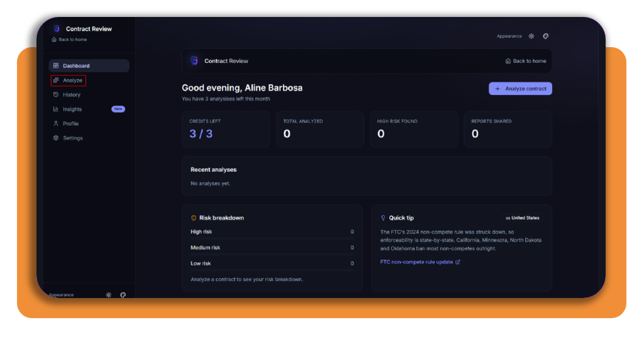This screenshot has width=644, height=337.
Task: Open the top-right palette theme icon
Action: (546, 36)
